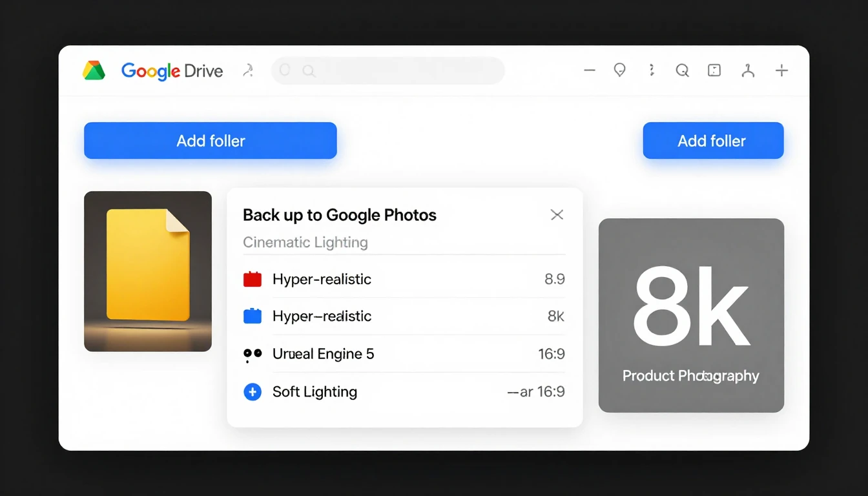Open the vertical dots menu in header

pyautogui.click(x=652, y=70)
